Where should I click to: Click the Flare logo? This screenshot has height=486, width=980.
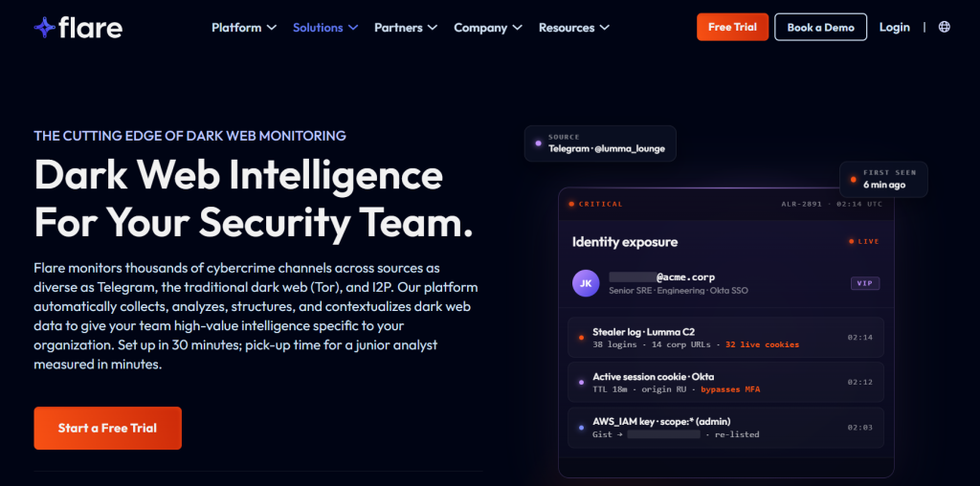(x=78, y=28)
